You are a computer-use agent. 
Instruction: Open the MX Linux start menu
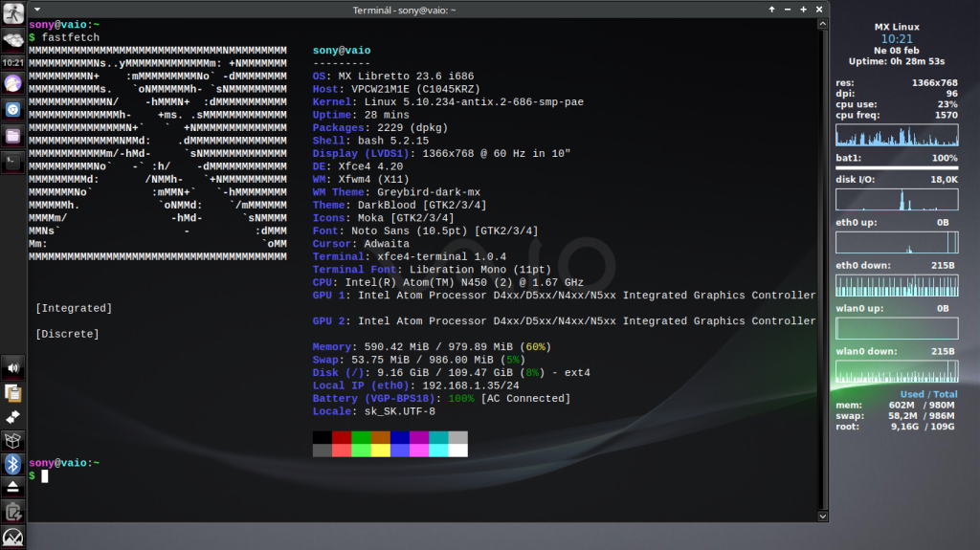click(13, 538)
